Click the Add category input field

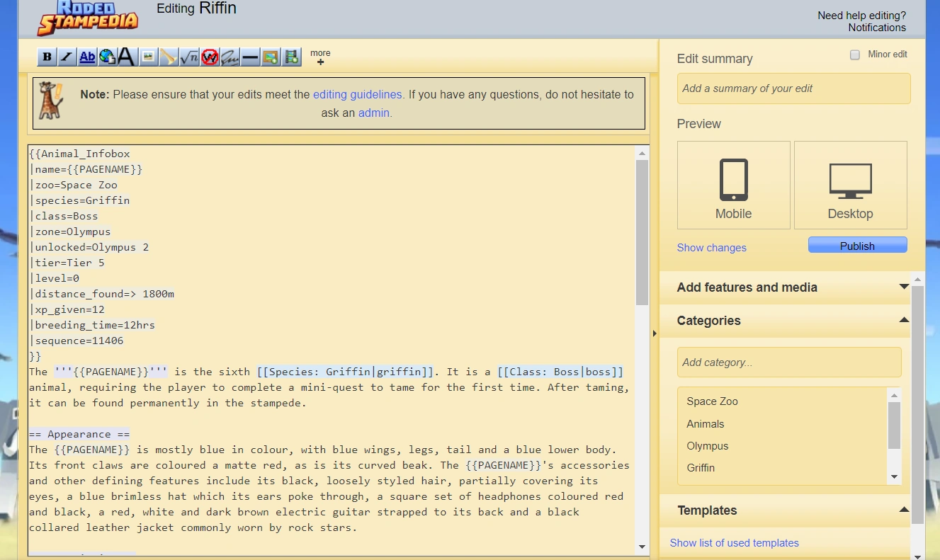point(789,362)
